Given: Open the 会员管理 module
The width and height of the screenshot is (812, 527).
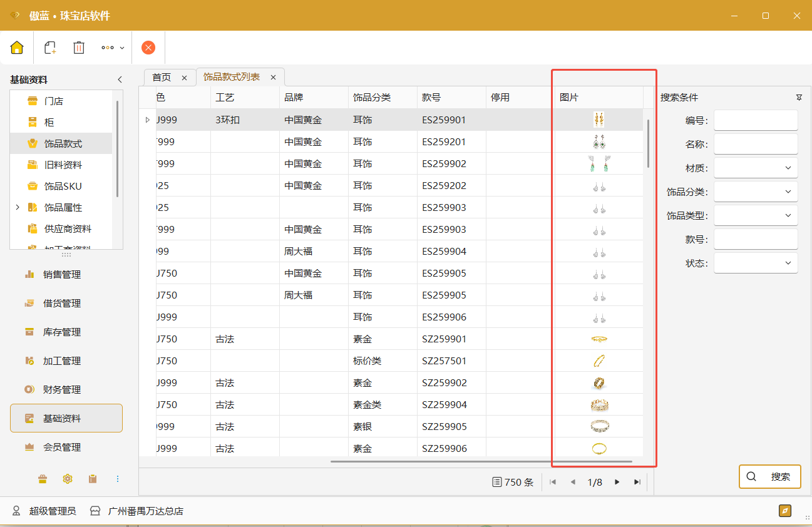Looking at the screenshot, I should tap(66, 447).
